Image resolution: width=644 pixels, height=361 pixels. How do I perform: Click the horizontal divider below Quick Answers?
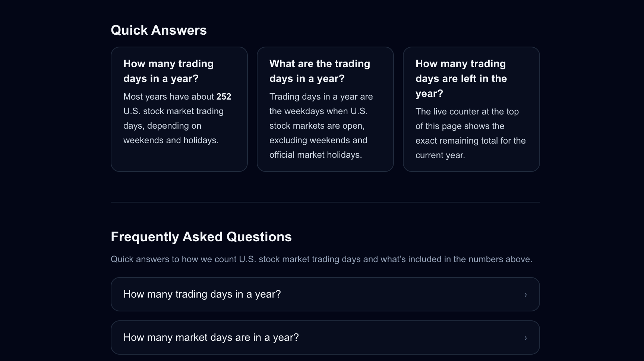tap(325, 203)
